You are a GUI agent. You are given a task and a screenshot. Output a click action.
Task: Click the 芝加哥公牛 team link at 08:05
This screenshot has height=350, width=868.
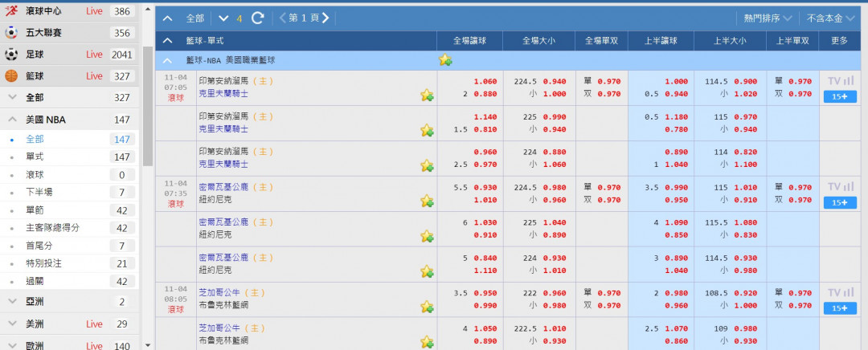(219, 292)
